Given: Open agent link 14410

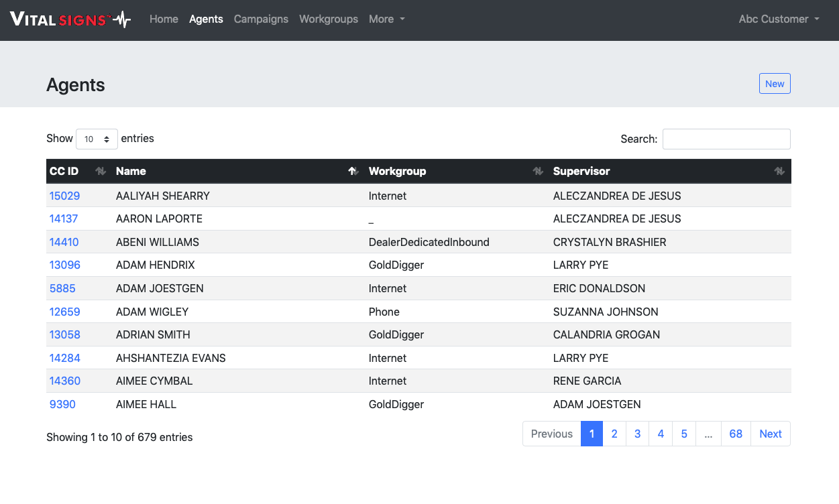Looking at the screenshot, I should click(x=64, y=243).
